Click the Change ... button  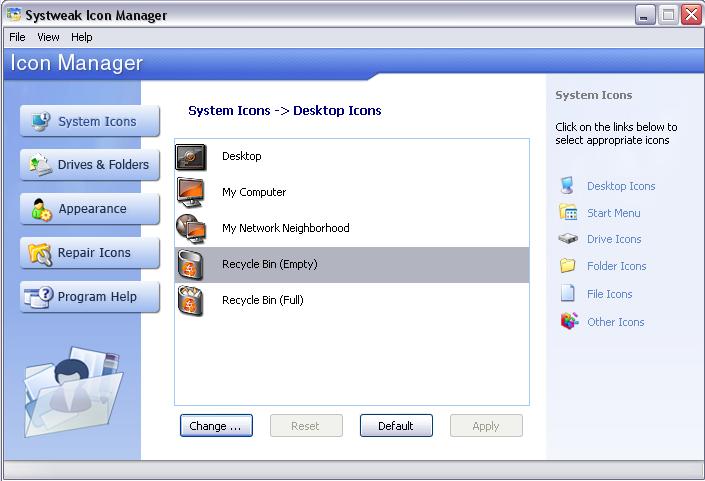click(x=216, y=426)
